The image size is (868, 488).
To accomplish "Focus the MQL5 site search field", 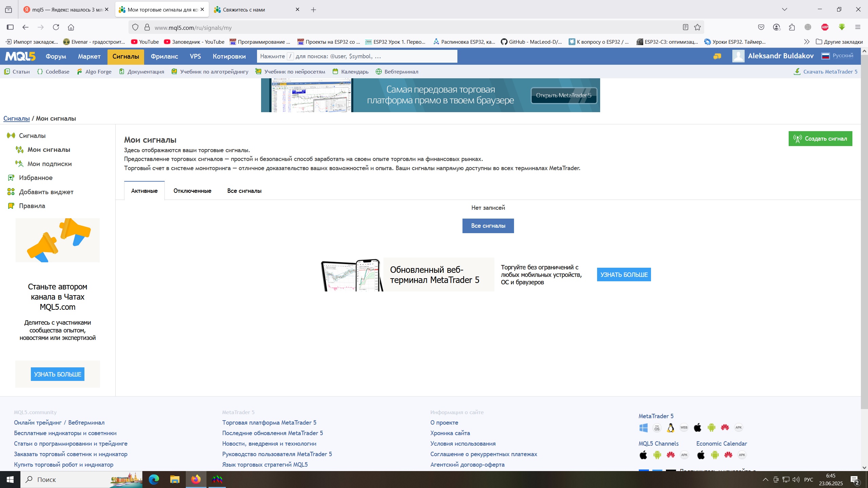I will coord(357,56).
